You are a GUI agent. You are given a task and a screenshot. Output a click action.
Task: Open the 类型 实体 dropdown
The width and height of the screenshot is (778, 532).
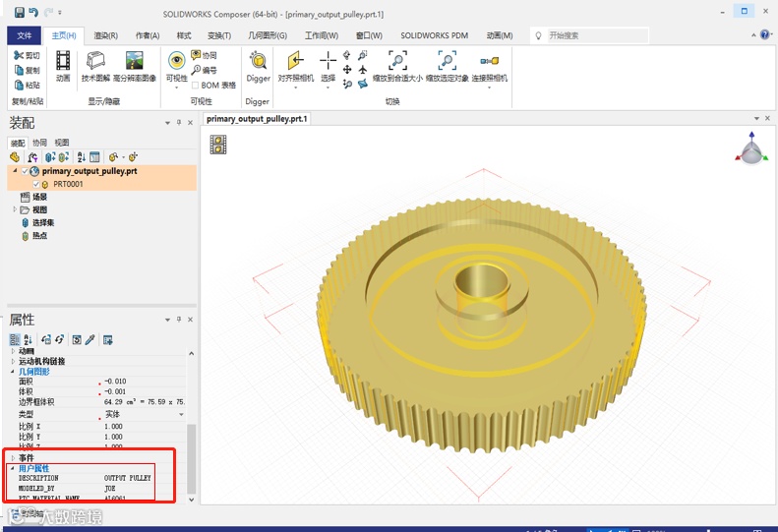point(181,414)
